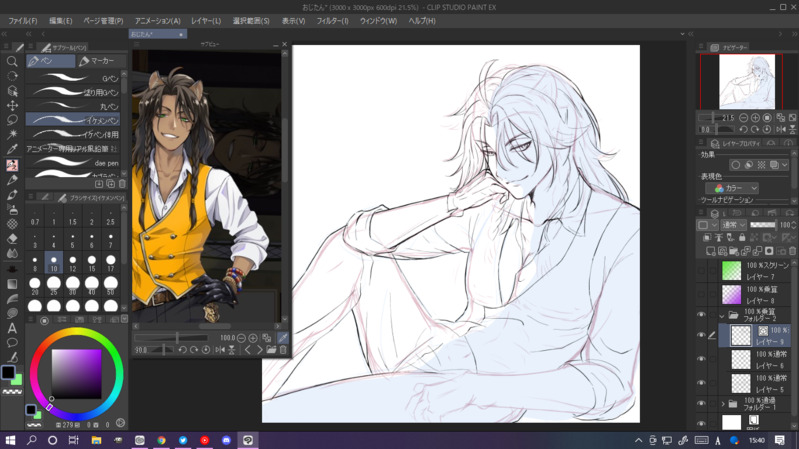Toggle visibility of レイヤー 7
Screen dimensions: 799x449
tap(701, 271)
